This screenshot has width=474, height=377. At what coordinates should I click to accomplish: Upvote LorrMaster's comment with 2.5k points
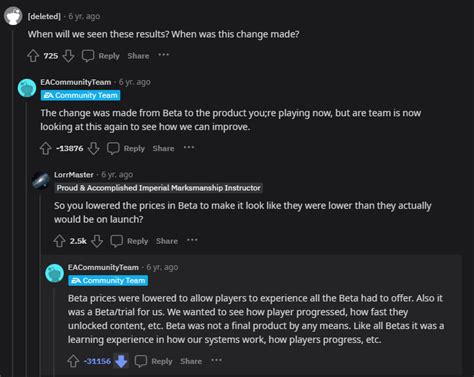[59, 241]
